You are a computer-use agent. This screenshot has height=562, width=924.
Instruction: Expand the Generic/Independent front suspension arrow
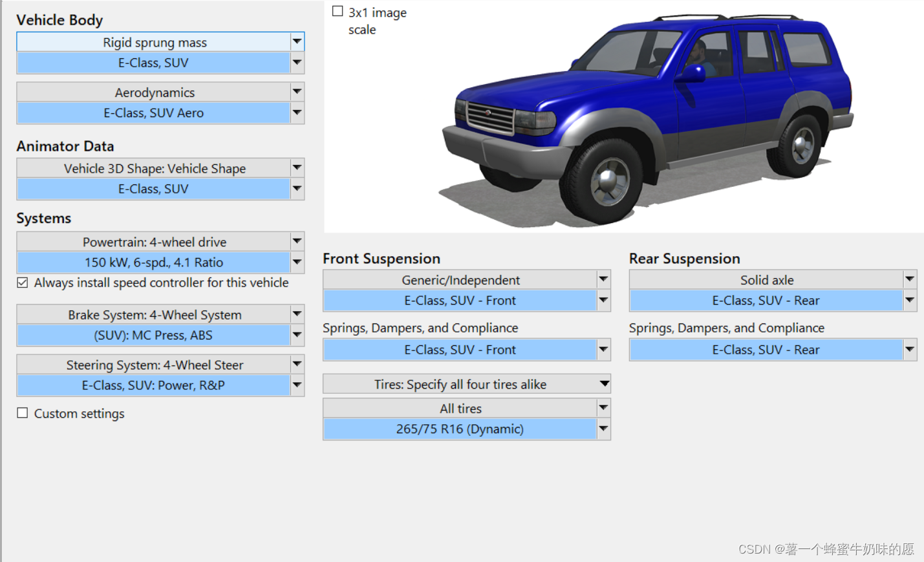click(603, 279)
